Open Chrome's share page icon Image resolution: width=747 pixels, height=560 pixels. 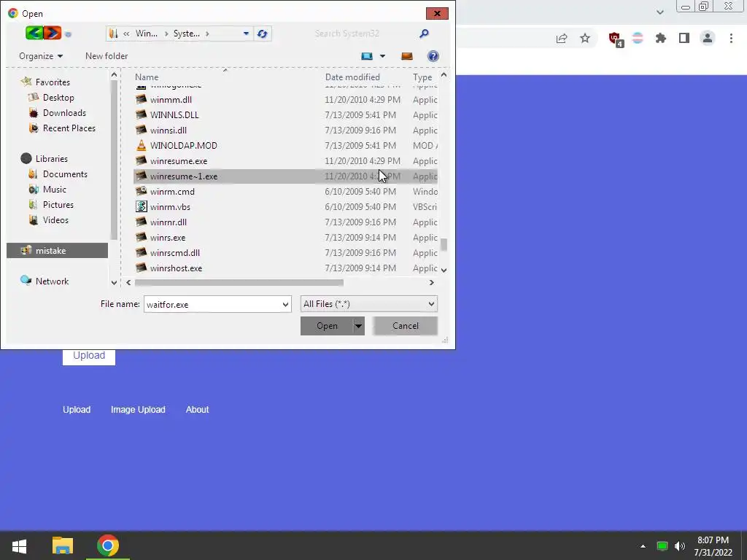click(562, 38)
